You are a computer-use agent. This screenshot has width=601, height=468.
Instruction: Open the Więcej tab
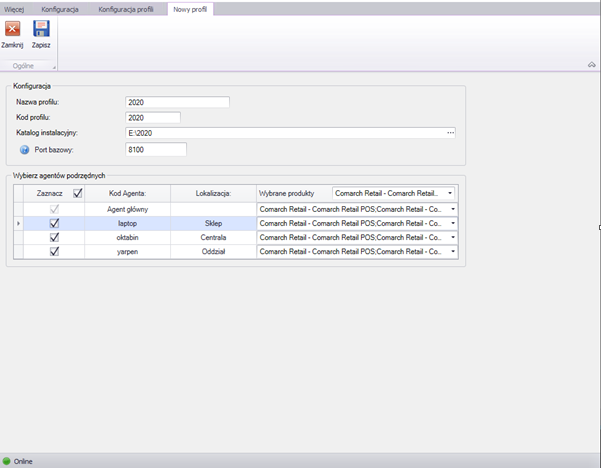(14, 9)
